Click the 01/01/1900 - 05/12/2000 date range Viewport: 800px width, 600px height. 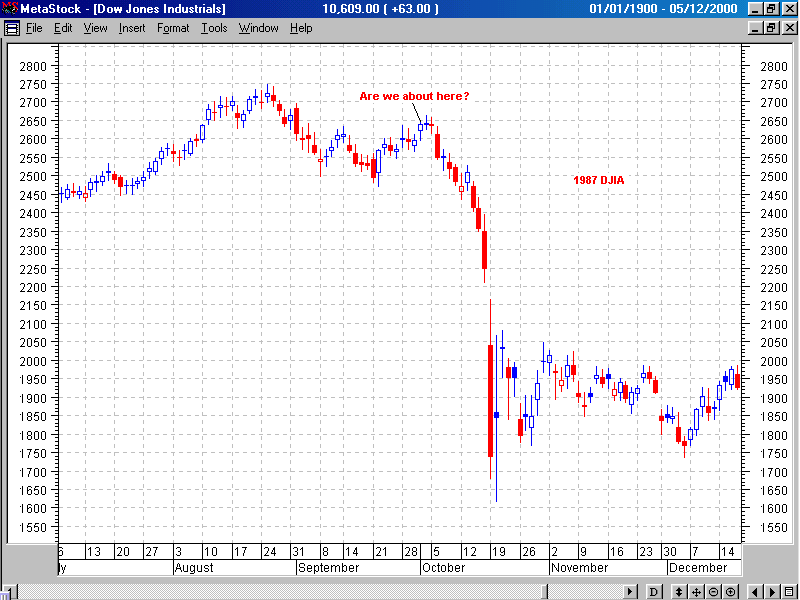pos(663,9)
